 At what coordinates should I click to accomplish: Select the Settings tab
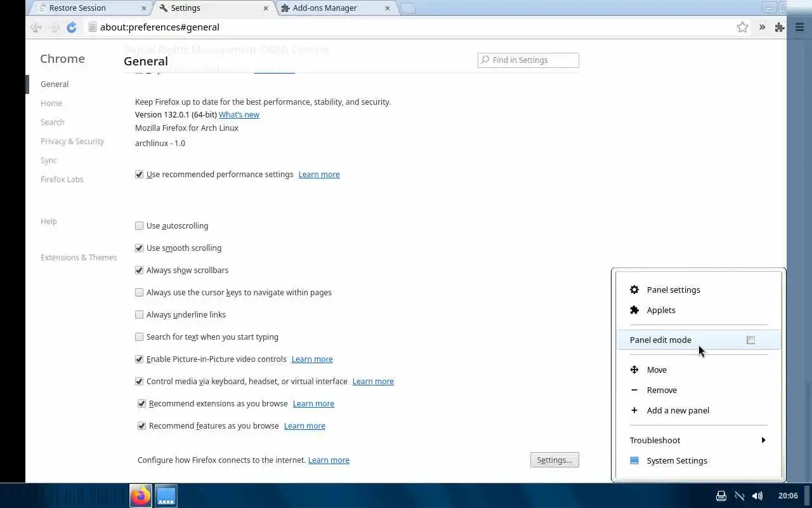(214, 8)
